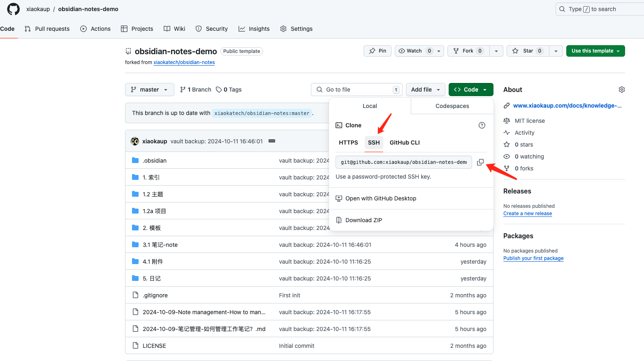Screen dimensions: 644x361
Task: Open the 2024-10-09-笔记管理 .md file
Action: pos(204,329)
